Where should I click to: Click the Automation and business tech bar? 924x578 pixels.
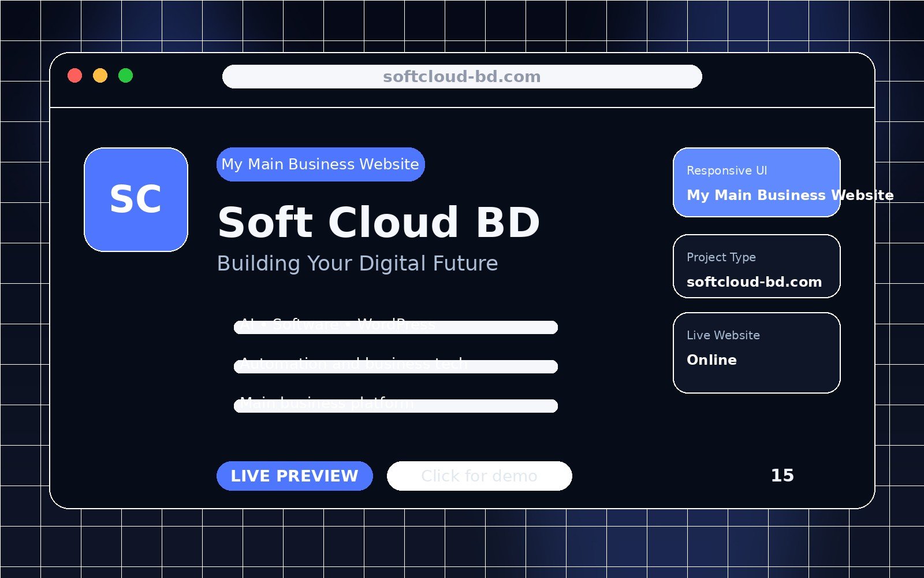396,366
